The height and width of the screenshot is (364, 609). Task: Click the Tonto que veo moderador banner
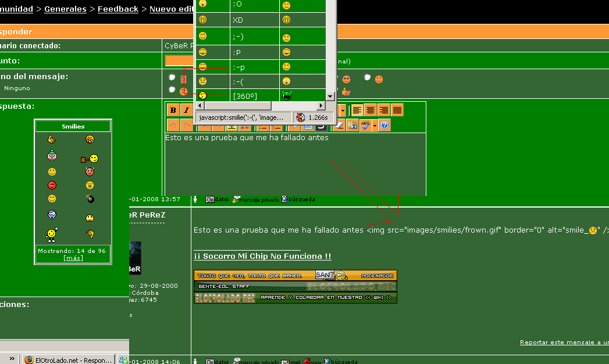(x=295, y=276)
